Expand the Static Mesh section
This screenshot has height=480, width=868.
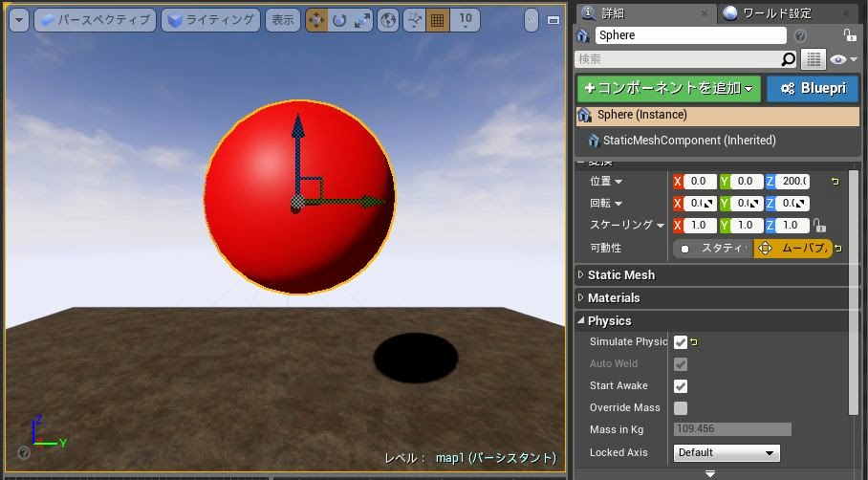(620, 275)
